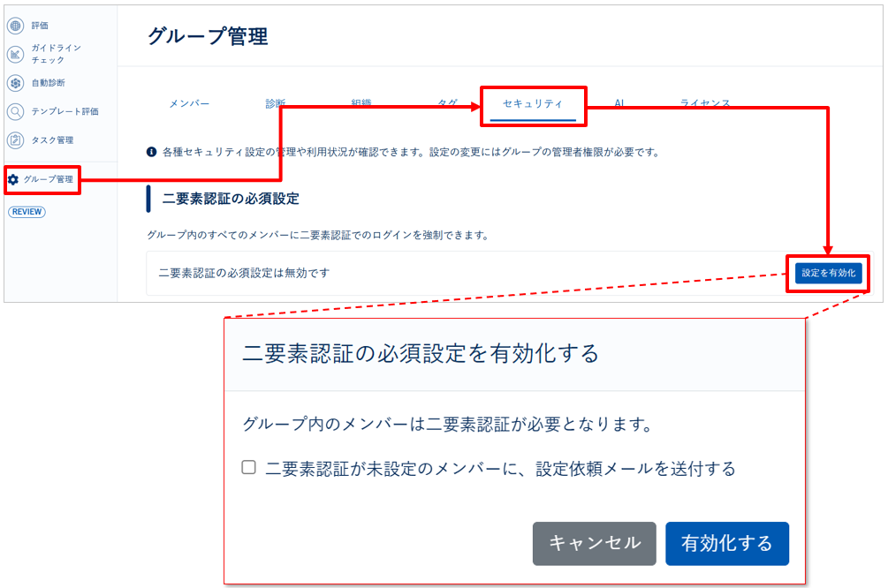888x588 pixels.
Task: Confirm with the 有効化する button
Action: pyautogui.click(x=726, y=544)
